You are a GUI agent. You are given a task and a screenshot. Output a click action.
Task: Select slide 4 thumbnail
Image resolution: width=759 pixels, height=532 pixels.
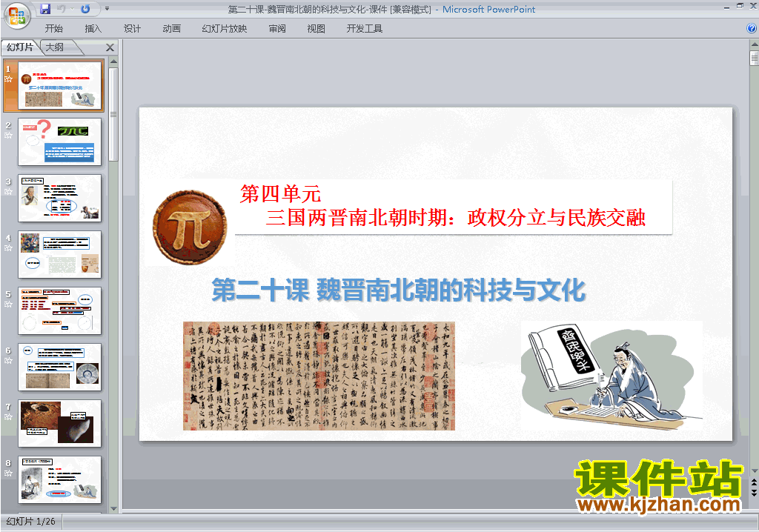(59, 254)
